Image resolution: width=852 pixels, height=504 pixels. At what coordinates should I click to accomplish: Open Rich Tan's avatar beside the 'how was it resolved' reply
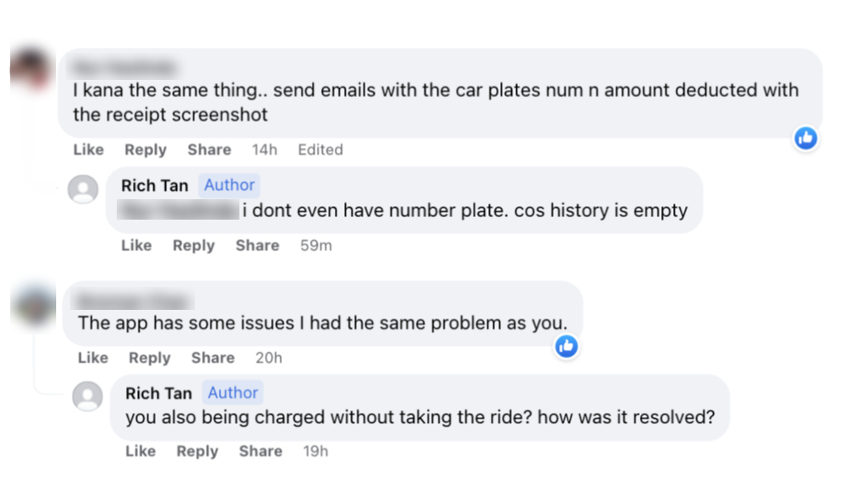pyautogui.click(x=87, y=396)
